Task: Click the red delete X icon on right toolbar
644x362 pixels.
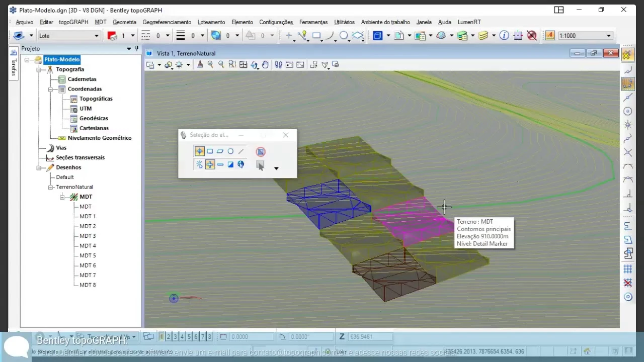Action: [x=628, y=283]
